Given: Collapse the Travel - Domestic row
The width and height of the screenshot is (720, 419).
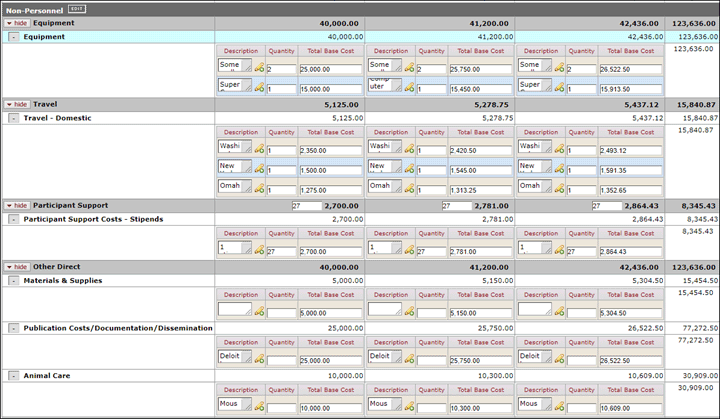Looking at the screenshot, I should 14,118.
